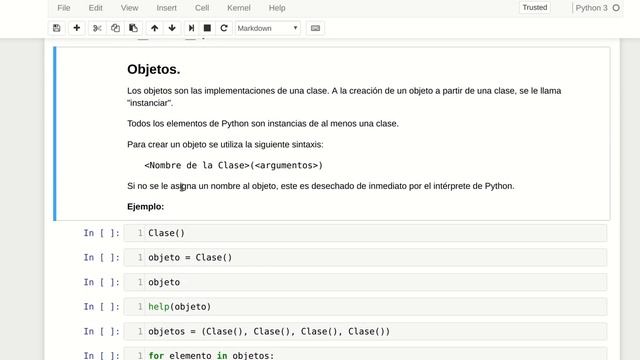Screen dimensions: 640x360
Task: Click into the cell defining 'objetos' tuple
Action: (x=365, y=331)
